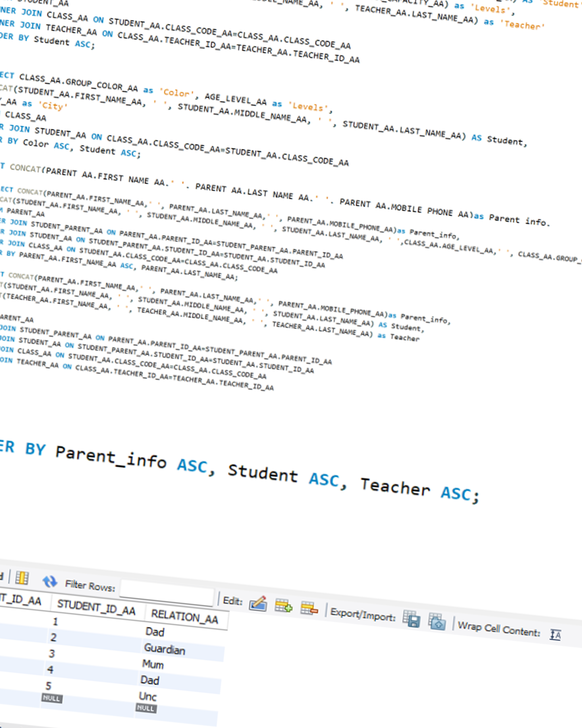Click the RELATION_AA column header
Image resolution: width=582 pixels, height=728 pixels.
point(185,617)
